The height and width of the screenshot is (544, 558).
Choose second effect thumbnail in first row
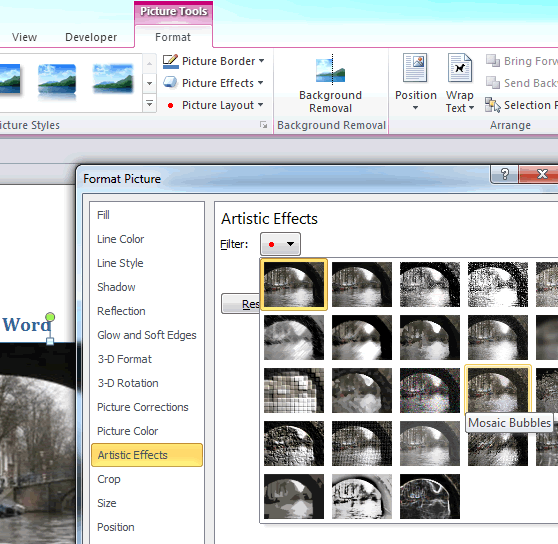(362, 285)
